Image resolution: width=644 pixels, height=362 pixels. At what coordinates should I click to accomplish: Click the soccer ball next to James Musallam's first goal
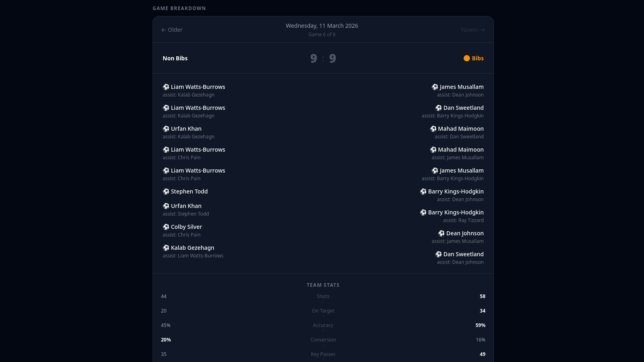(435, 87)
